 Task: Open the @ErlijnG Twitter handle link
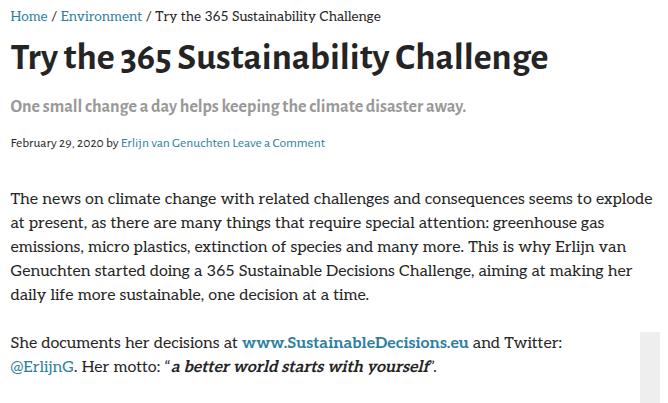point(42,367)
